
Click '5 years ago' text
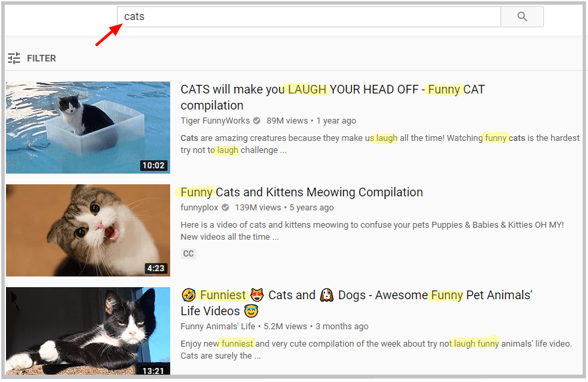point(311,208)
